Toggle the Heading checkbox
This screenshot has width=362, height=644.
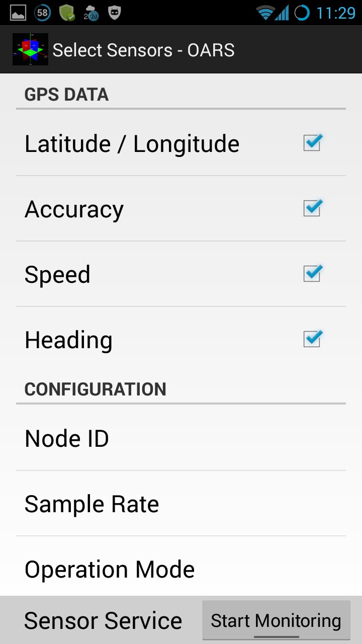tap(313, 339)
